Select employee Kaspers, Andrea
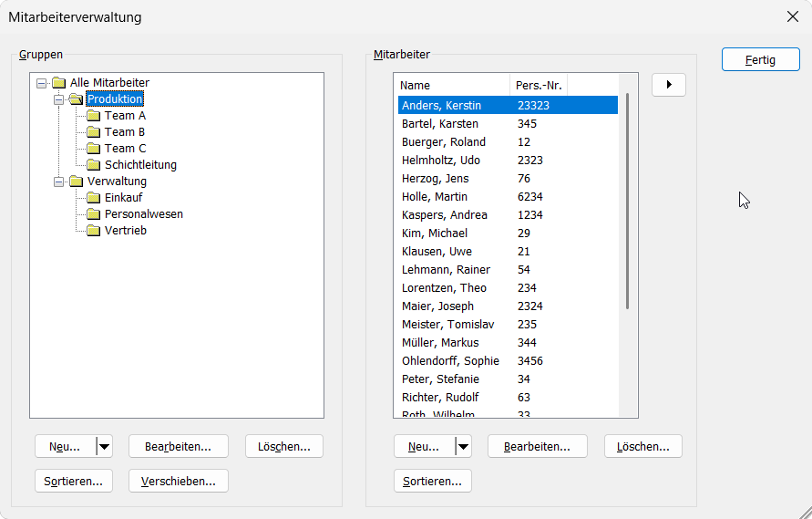Image resolution: width=812 pixels, height=519 pixels. [x=508, y=214]
